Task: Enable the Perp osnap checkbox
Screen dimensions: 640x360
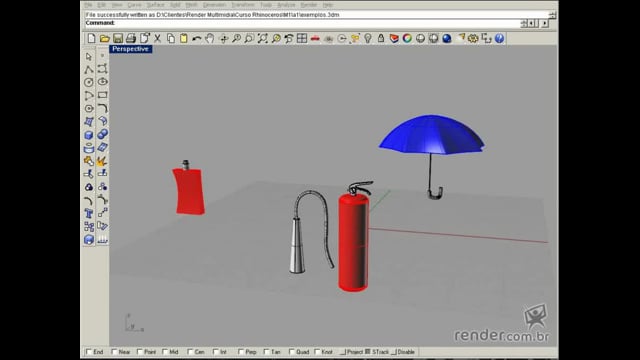Action: pos(241,352)
